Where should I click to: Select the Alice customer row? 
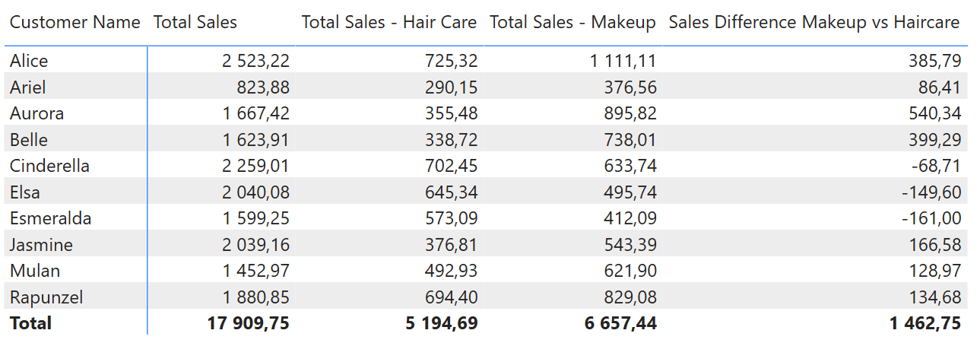pos(29,61)
